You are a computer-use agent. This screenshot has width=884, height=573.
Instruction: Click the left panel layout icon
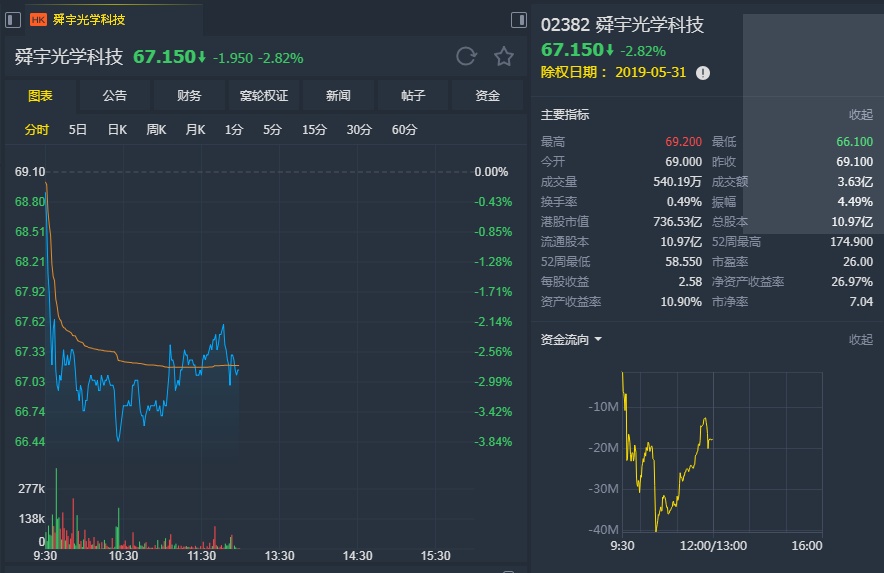click(x=13, y=19)
